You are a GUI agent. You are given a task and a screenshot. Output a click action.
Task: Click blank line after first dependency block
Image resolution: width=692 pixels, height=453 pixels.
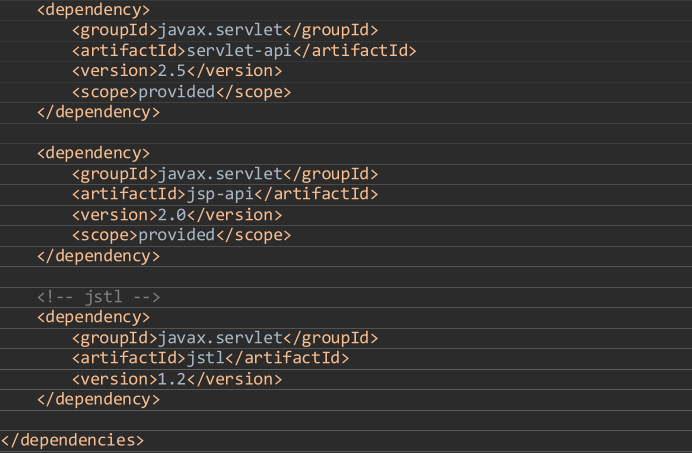pos(346,133)
